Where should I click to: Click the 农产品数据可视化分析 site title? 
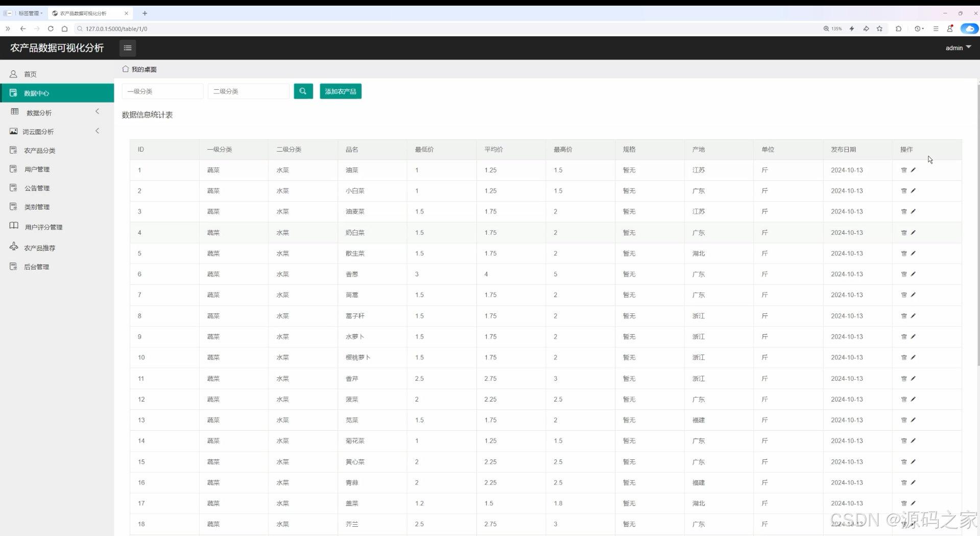click(x=57, y=48)
